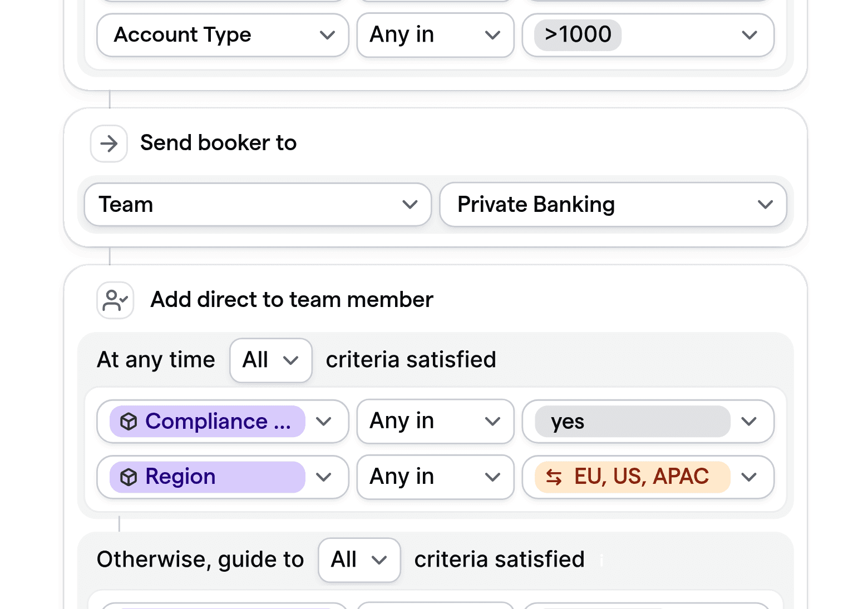
Task: Click the cube icon on Compliance attribute
Action: tap(129, 422)
